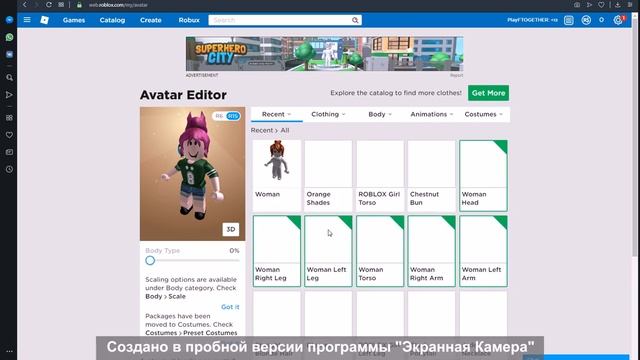Open the Robux menu in Roblox header
The height and width of the screenshot is (360, 640).
(x=189, y=20)
